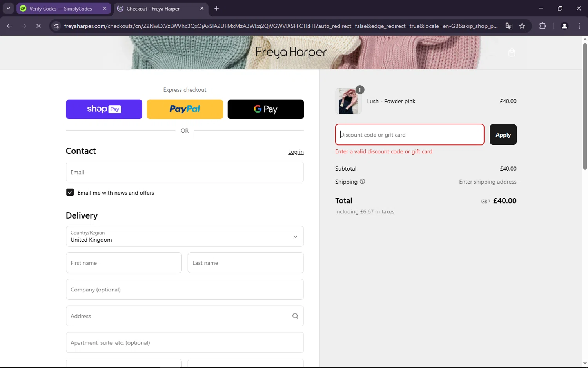Open the translate page icon
This screenshot has width=588, height=368.
click(509, 26)
